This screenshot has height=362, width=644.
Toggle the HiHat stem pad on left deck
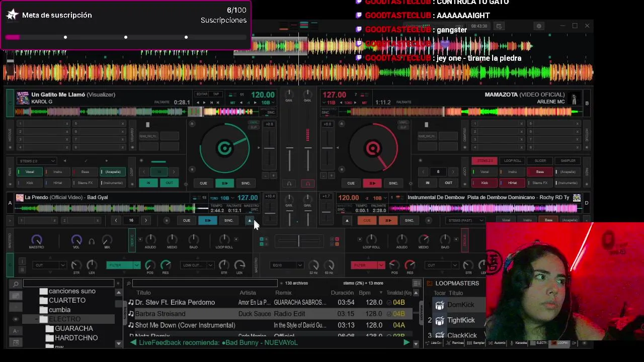tap(58, 183)
